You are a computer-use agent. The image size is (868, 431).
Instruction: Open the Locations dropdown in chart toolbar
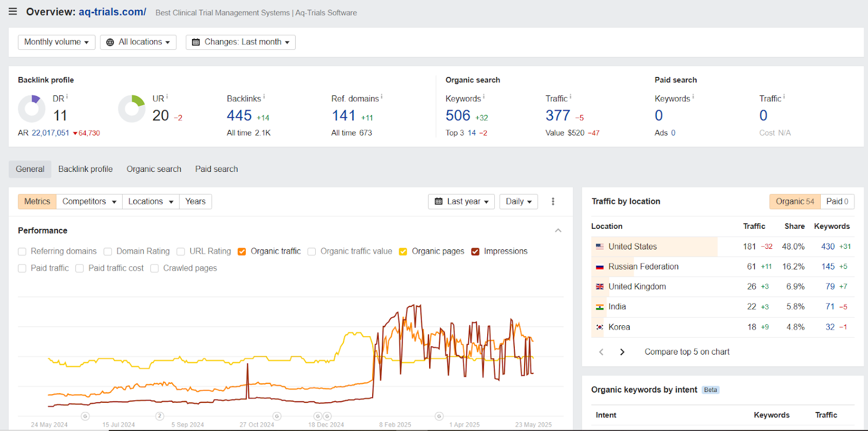coord(150,202)
